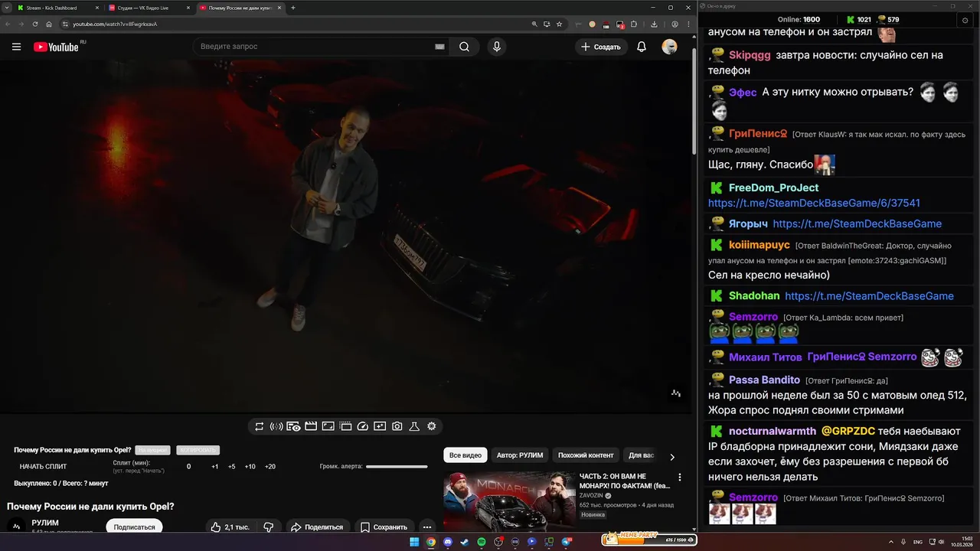Show hidden system tray icons
Viewport: 980px width, 551px height.
click(891, 542)
